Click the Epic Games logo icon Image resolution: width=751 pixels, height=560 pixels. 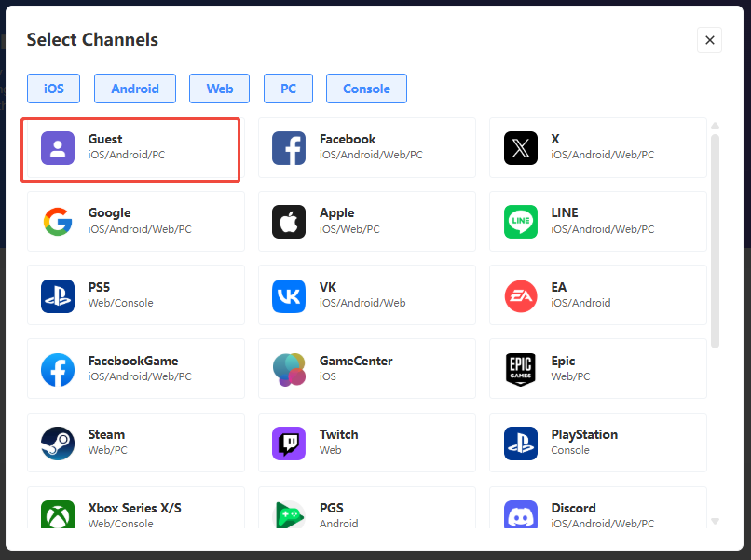pos(521,369)
